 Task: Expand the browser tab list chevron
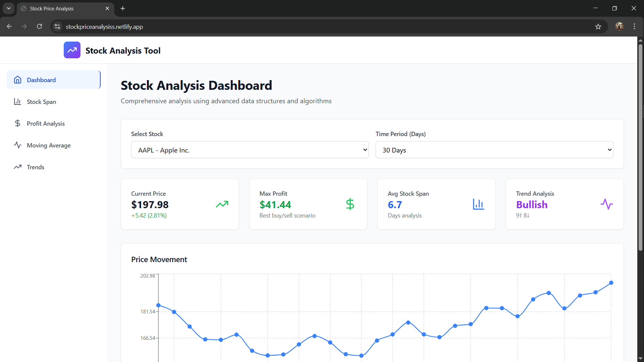(8, 8)
